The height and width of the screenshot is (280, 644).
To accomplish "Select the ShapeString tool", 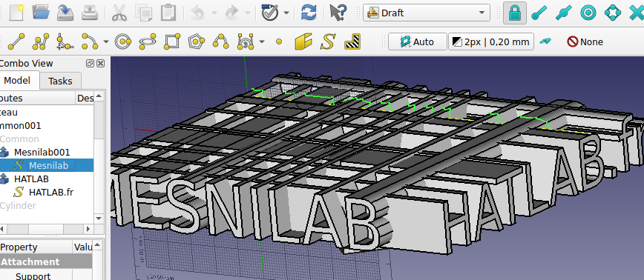I will 328,41.
